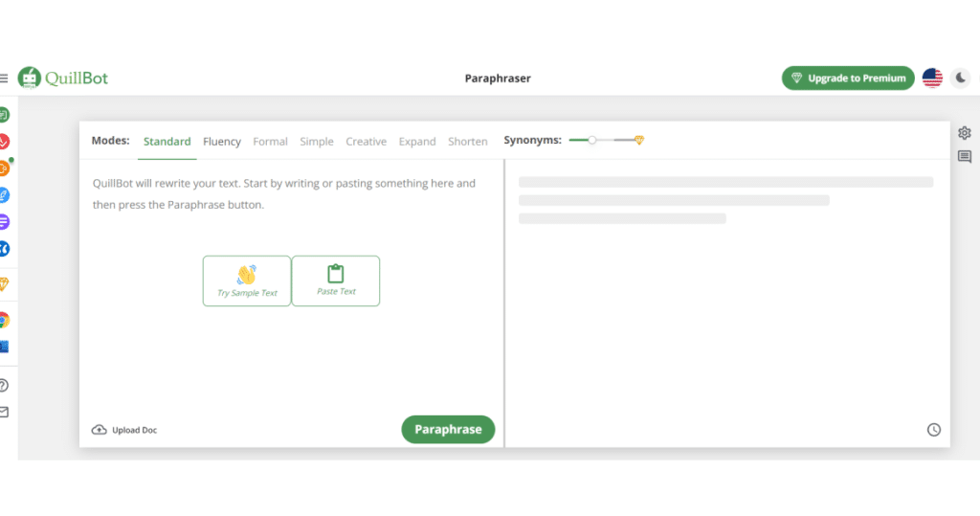Switch to Formal mode
The height and width of the screenshot is (516, 980).
click(270, 142)
